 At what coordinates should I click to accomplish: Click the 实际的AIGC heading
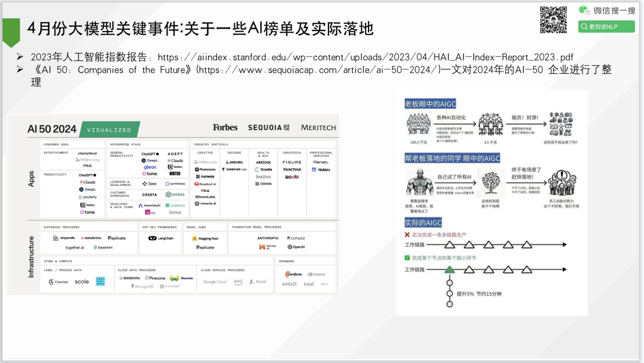[x=423, y=222]
